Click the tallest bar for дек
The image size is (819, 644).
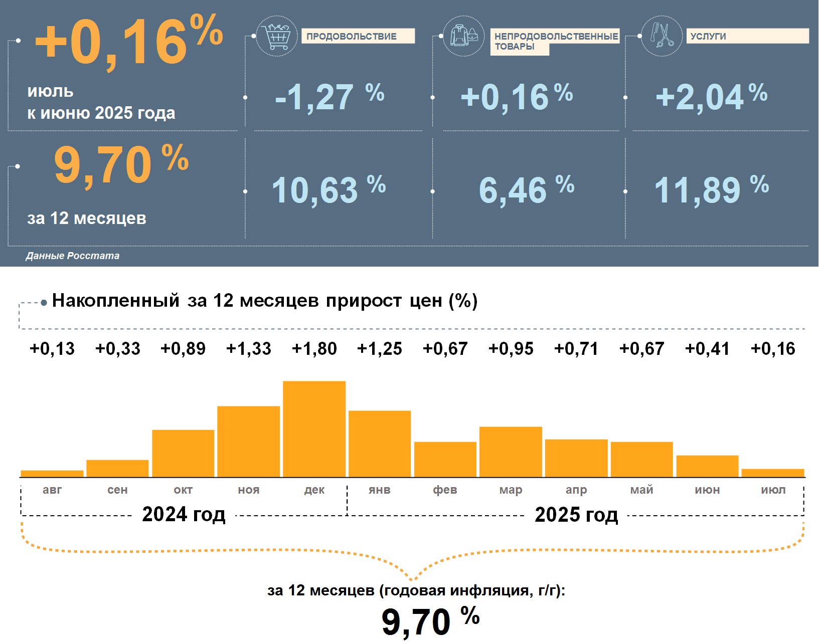click(314, 429)
